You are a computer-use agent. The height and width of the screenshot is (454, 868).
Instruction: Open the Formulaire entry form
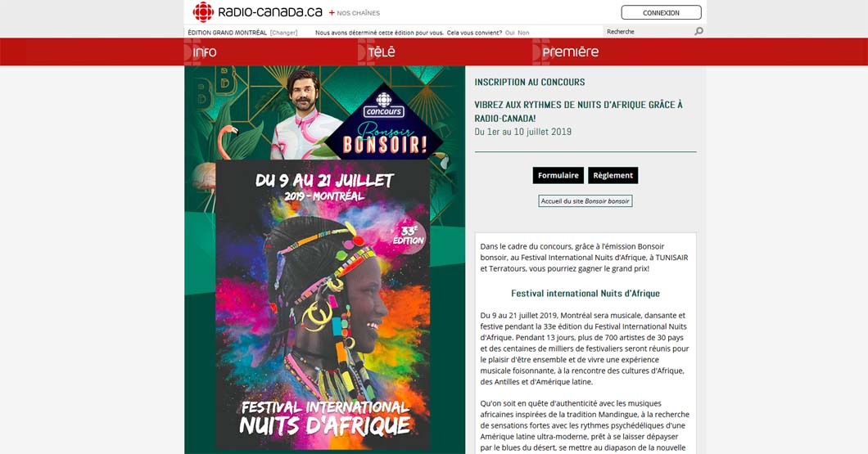pos(558,175)
